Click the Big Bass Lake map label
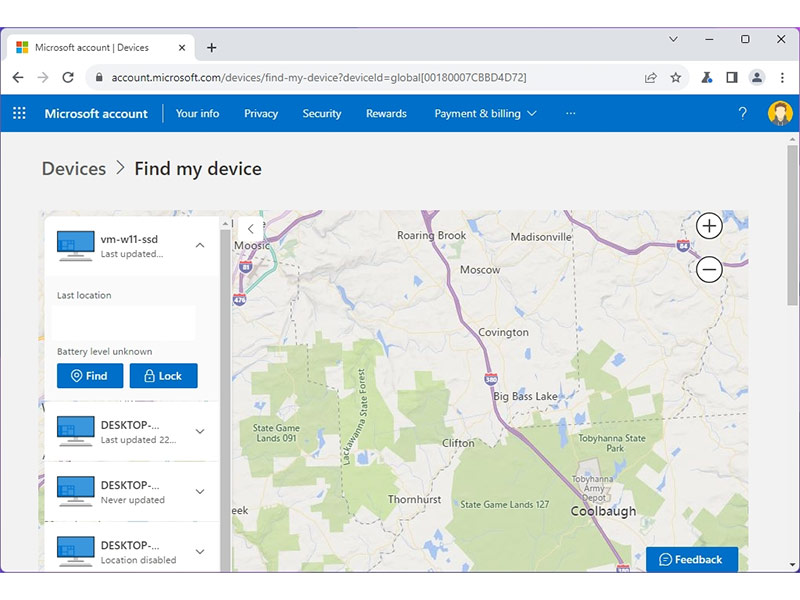Image resolution: width=800 pixels, height=600 pixels. pos(525,396)
